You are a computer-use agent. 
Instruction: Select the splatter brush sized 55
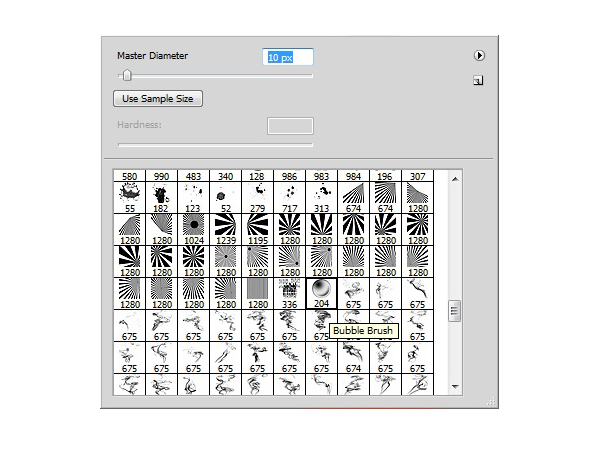pyautogui.click(x=130, y=197)
